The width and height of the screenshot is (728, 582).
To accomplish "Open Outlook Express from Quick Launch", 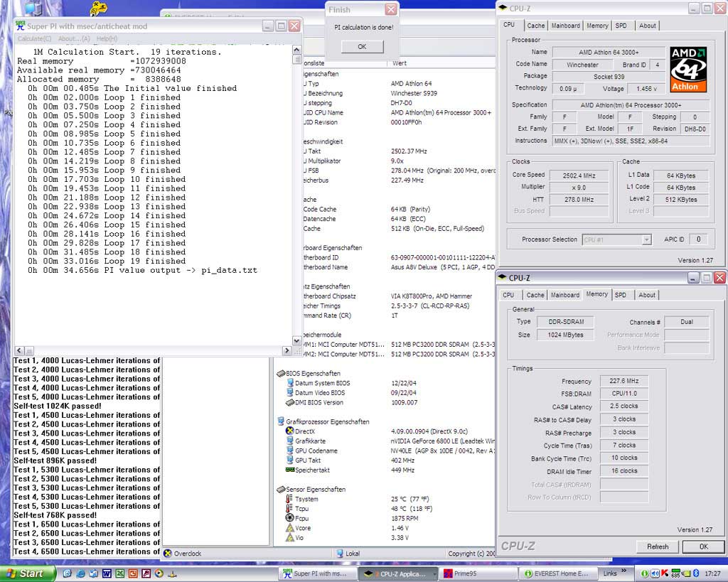I will click(x=93, y=573).
